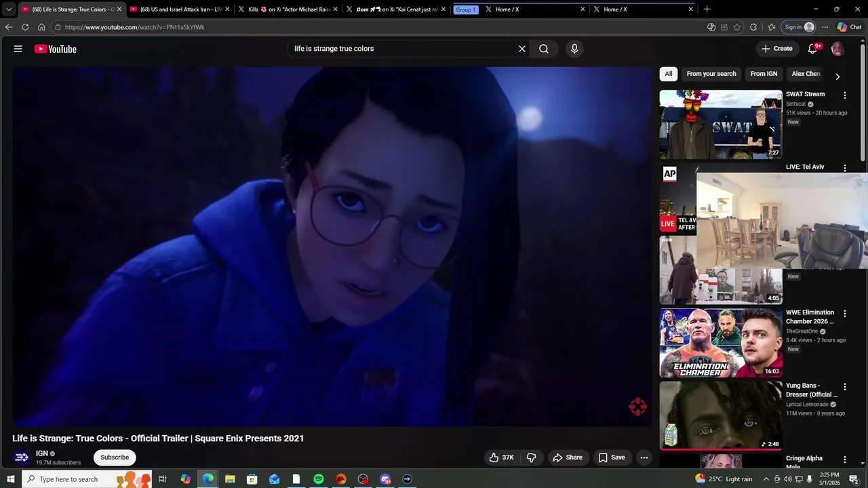Click the IGN watermark on the video
This screenshot has width=868, height=488.
point(637,407)
